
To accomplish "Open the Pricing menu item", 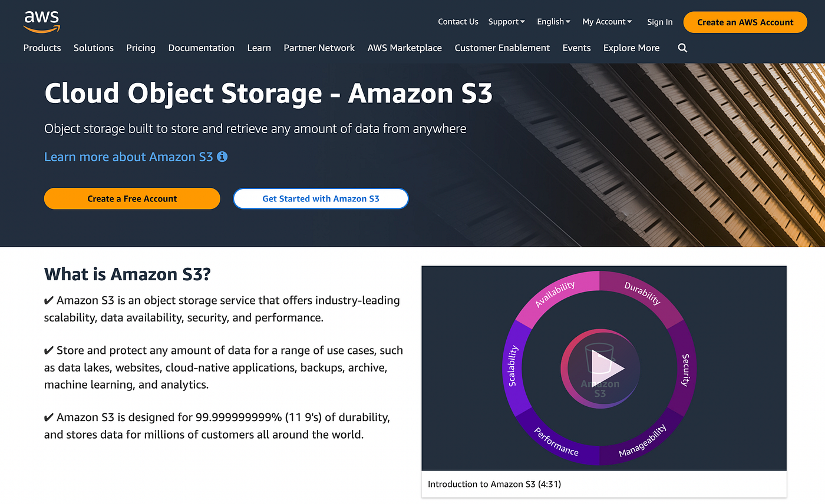I will coord(141,48).
